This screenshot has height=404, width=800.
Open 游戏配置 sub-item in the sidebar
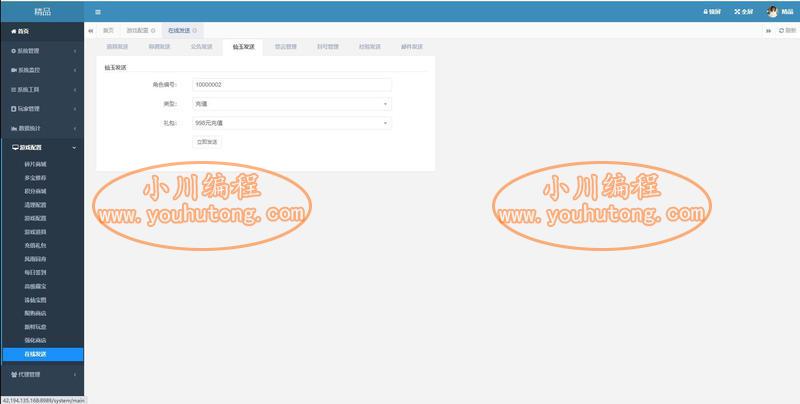[x=35, y=218]
